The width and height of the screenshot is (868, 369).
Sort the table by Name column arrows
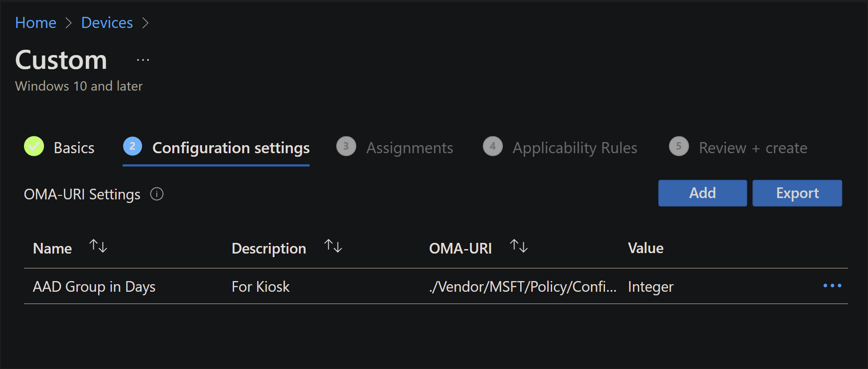(98, 246)
